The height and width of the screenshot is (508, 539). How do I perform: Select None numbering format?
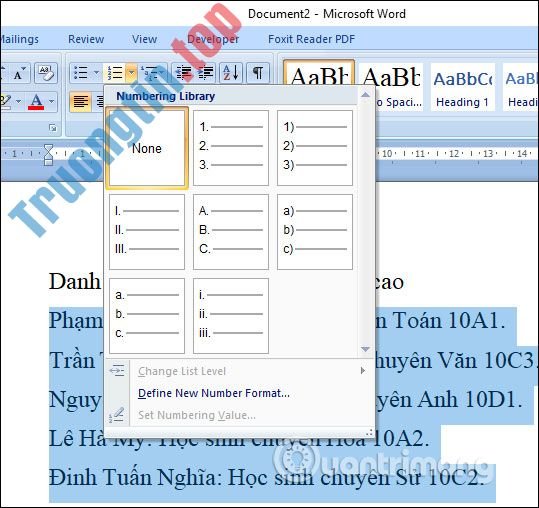[x=147, y=148]
